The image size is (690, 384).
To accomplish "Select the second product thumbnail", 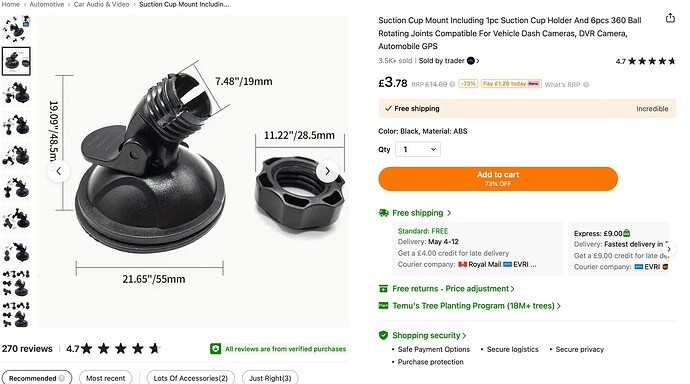I will pyautogui.click(x=16, y=61).
